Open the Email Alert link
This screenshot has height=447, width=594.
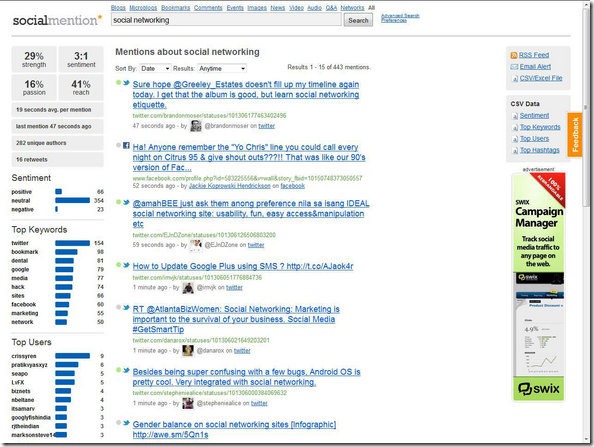click(x=535, y=67)
